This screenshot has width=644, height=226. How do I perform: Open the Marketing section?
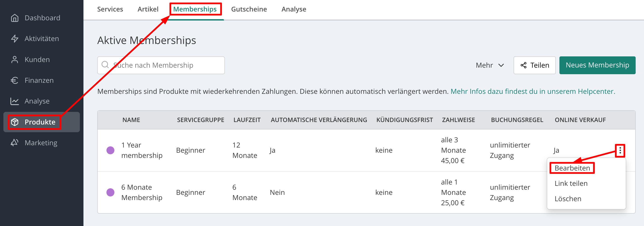click(42, 143)
